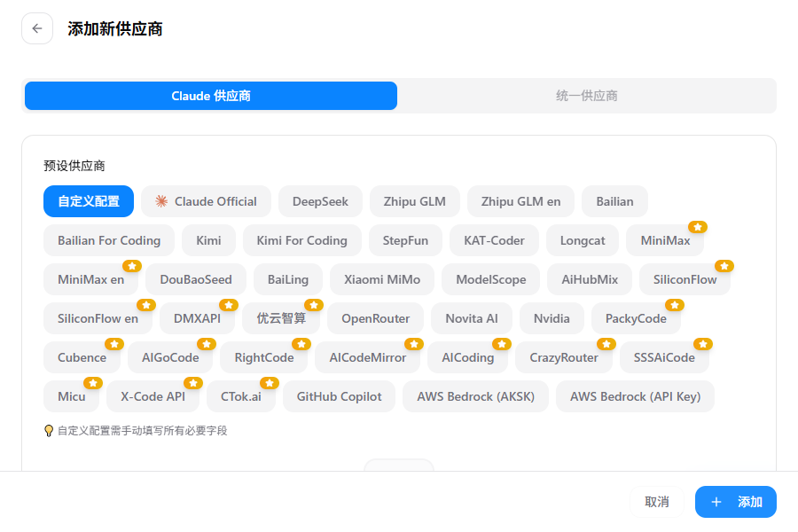Click the star badge on SSSAiCode
The height and width of the screenshot is (532, 798).
(x=703, y=344)
